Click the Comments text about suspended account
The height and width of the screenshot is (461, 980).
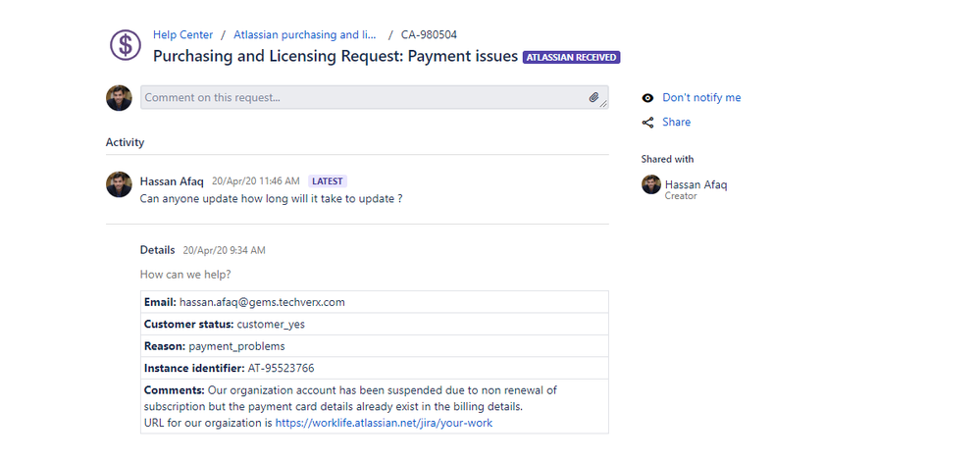click(x=350, y=398)
